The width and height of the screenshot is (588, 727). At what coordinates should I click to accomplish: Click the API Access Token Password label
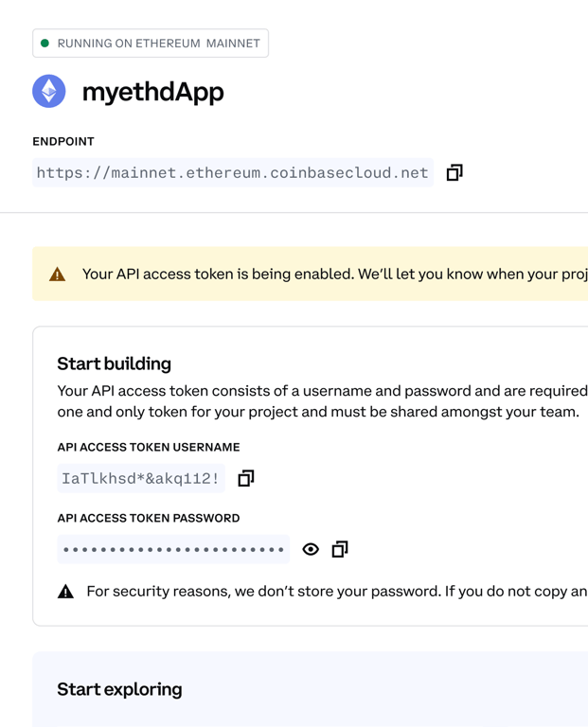[x=148, y=518]
